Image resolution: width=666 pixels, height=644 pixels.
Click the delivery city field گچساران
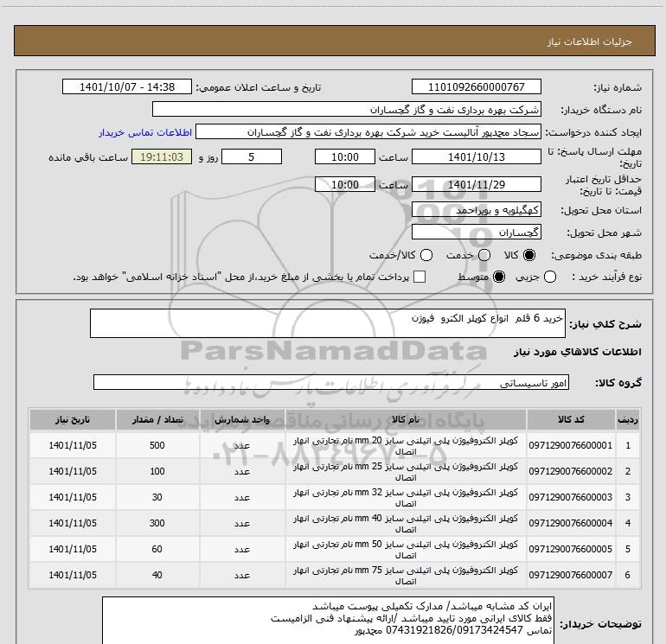(x=476, y=232)
